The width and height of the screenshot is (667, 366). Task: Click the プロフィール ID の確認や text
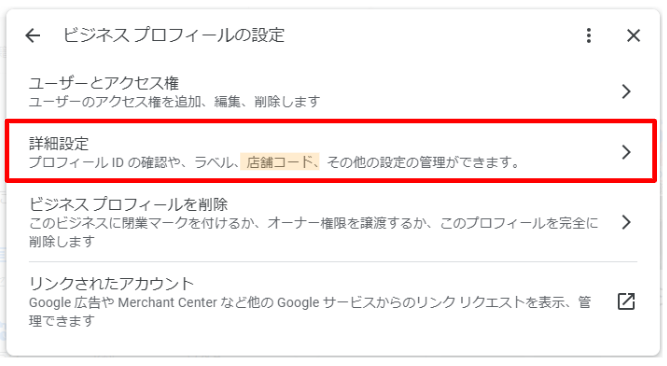click(x=105, y=162)
